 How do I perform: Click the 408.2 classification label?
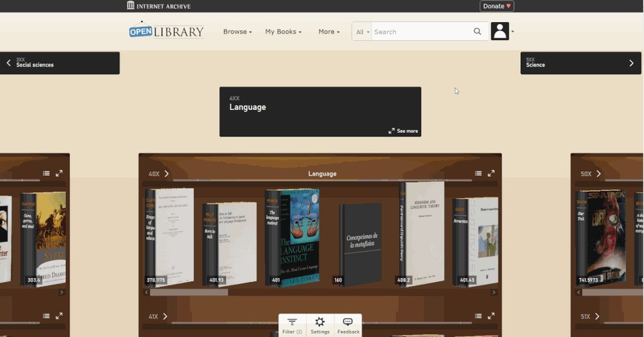403,280
